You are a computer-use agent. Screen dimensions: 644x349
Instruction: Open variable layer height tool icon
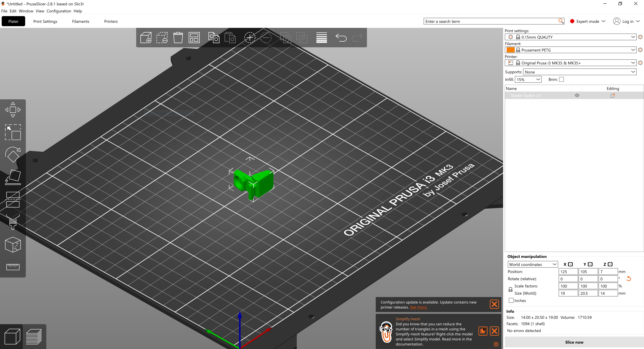[x=321, y=38]
